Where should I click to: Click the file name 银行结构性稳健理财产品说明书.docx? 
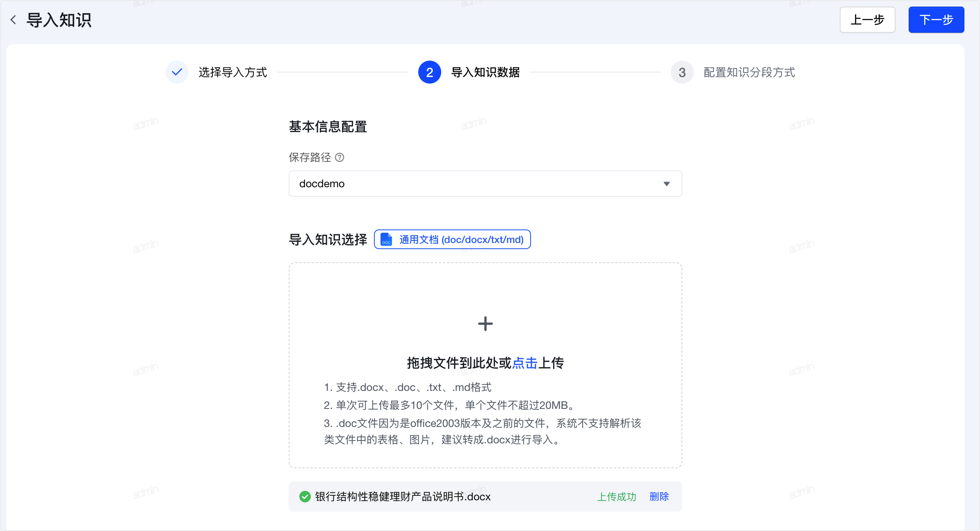[x=403, y=497]
